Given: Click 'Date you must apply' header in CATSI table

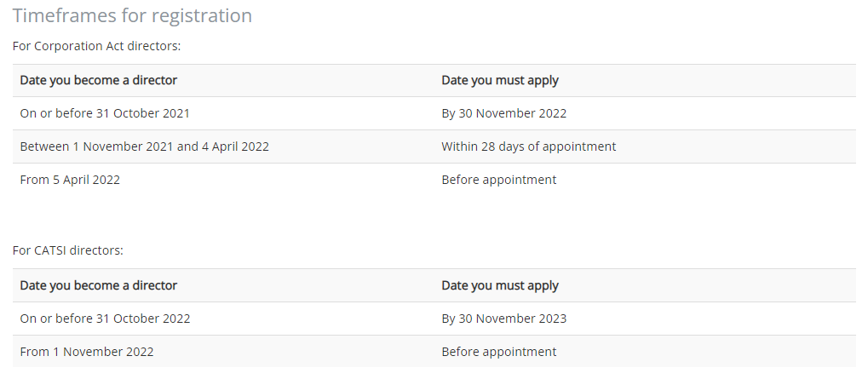Looking at the screenshot, I should [500, 285].
